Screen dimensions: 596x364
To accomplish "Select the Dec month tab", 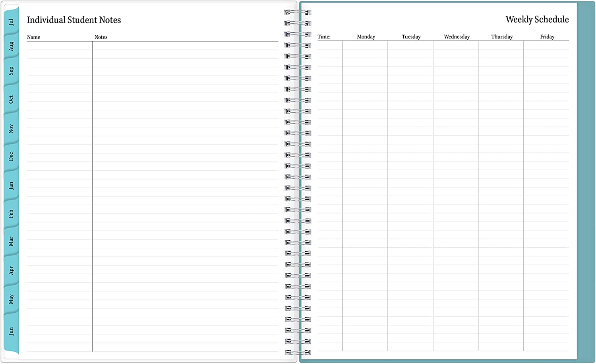I will (11, 157).
